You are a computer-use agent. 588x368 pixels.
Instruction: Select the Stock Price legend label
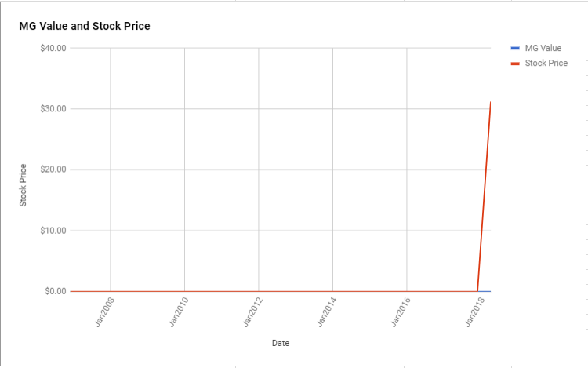pyautogui.click(x=546, y=63)
